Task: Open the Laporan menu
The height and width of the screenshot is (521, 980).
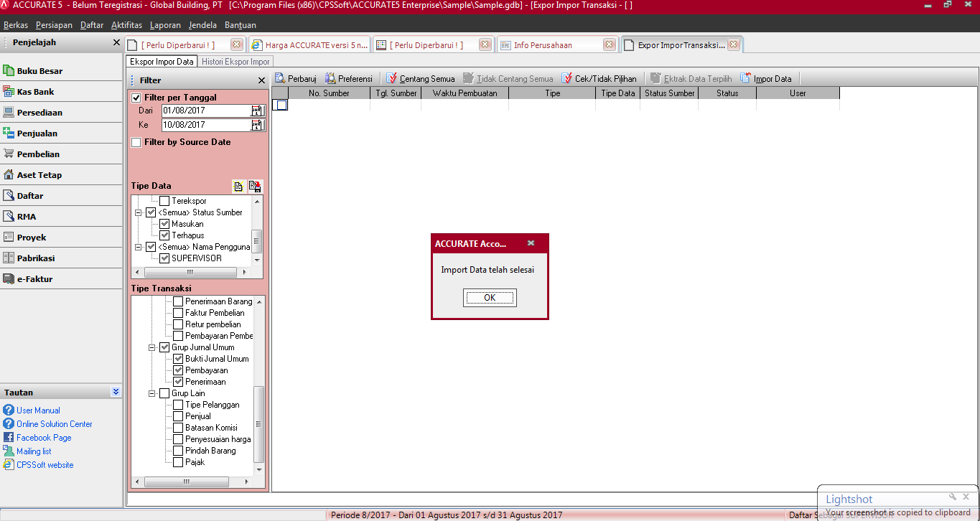Action: pos(165,25)
